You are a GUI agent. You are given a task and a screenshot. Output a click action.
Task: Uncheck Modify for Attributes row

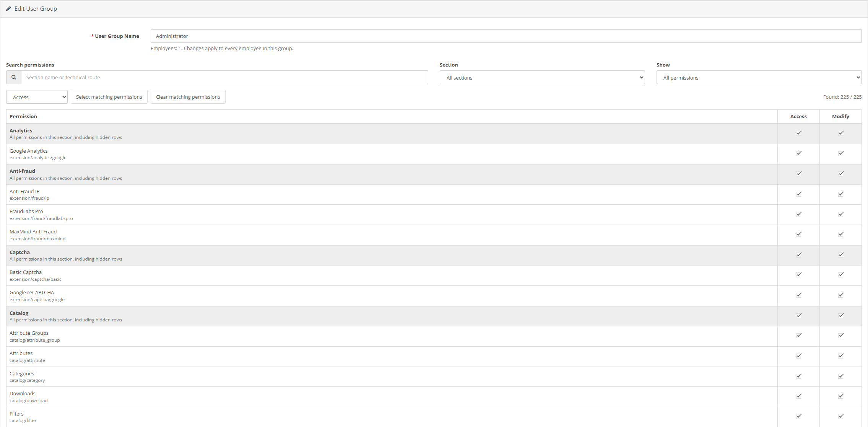(841, 356)
